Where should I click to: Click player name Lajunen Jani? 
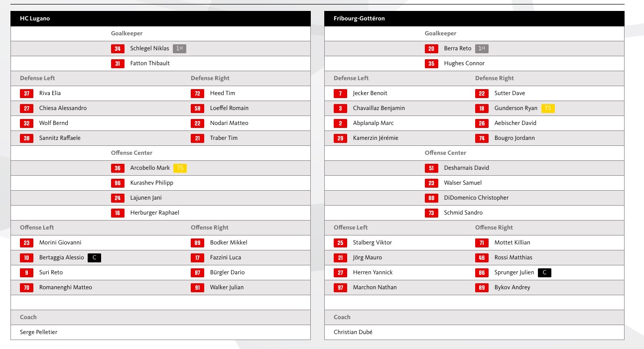click(x=146, y=198)
